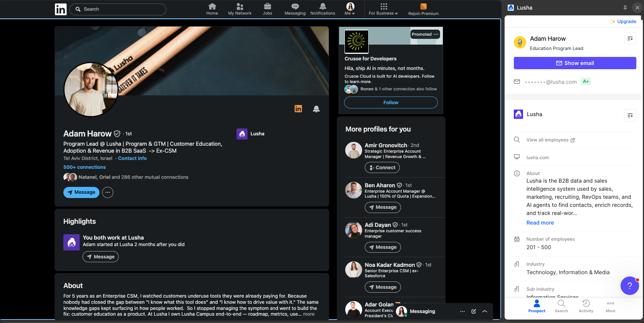
Task: Expand About text with more
Action: pyautogui.click(x=309, y=314)
